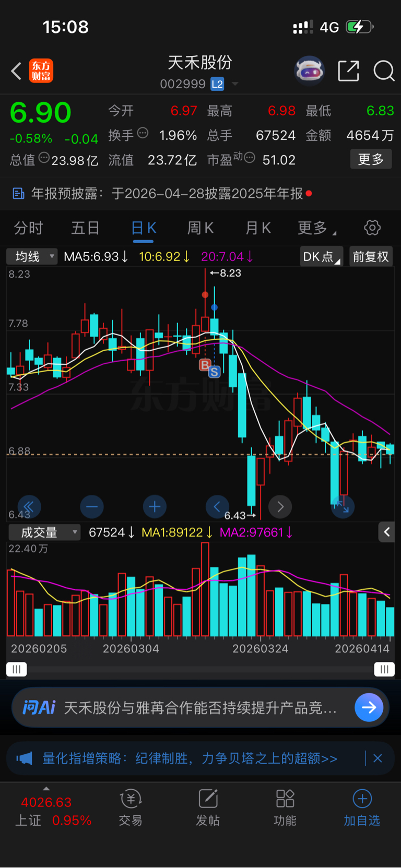Viewport: 401px width, 868px height.
Task: Move chart right with the right chevron
Action: (280, 506)
